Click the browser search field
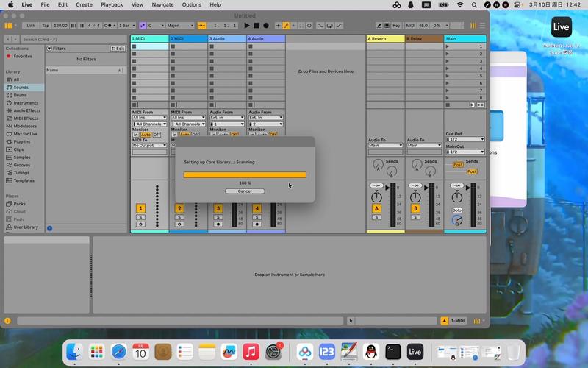Screen dimensions: 588x368 (74, 39)
